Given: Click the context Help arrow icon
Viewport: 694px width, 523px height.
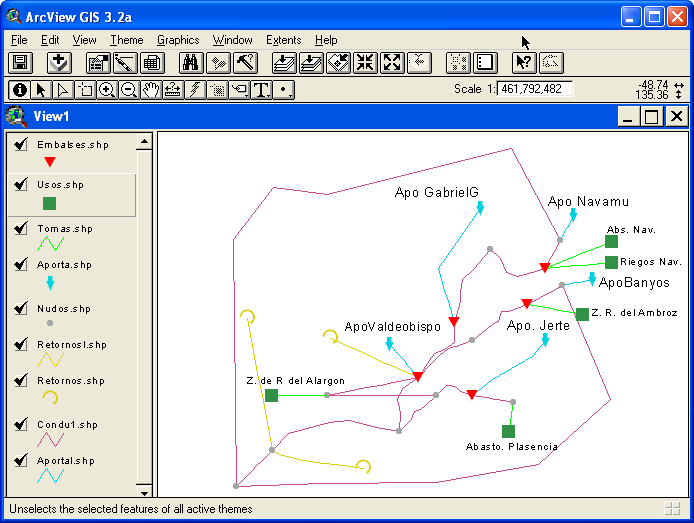Looking at the screenshot, I should pos(524,63).
